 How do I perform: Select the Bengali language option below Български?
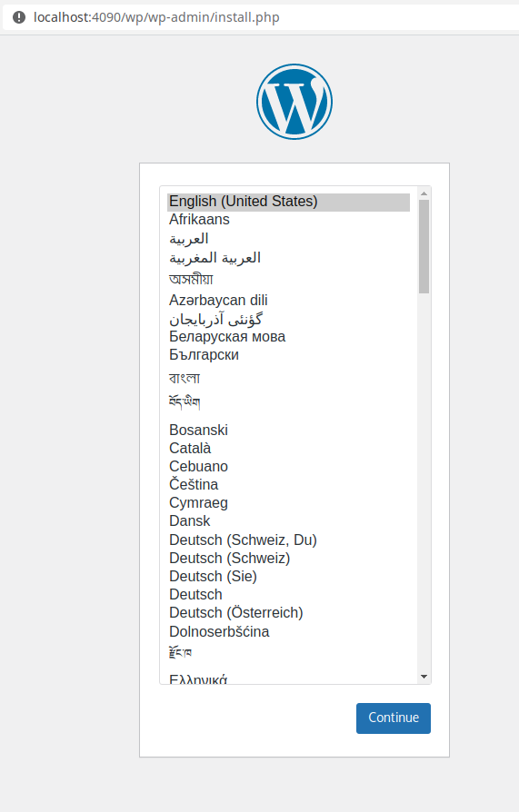point(289,379)
